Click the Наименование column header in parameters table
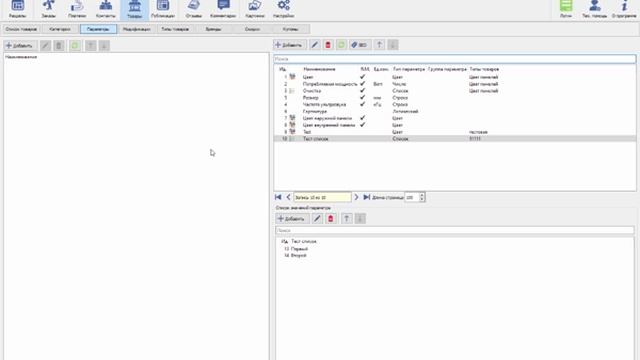The width and height of the screenshot is (640, 360). (x=319, y=69)
